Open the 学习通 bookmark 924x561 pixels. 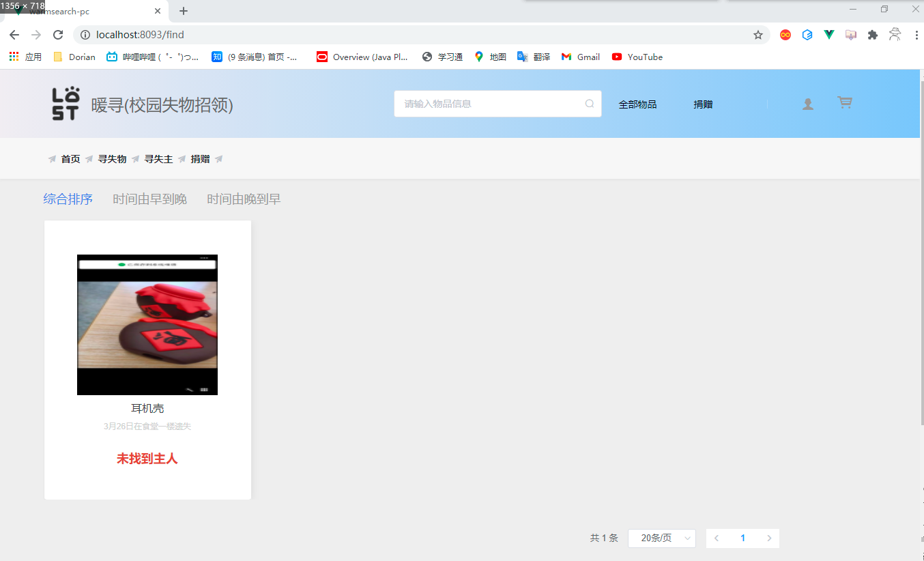click(442, 57)
